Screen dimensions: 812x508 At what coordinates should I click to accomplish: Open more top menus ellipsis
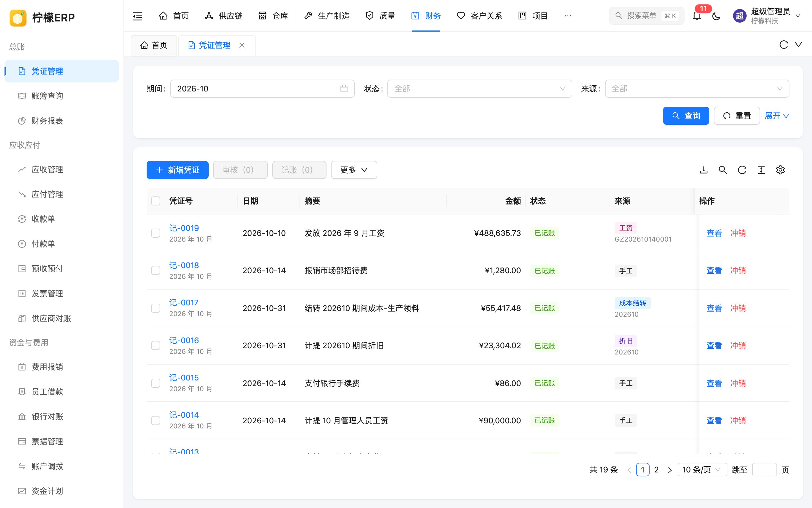[x=568, y=16]
